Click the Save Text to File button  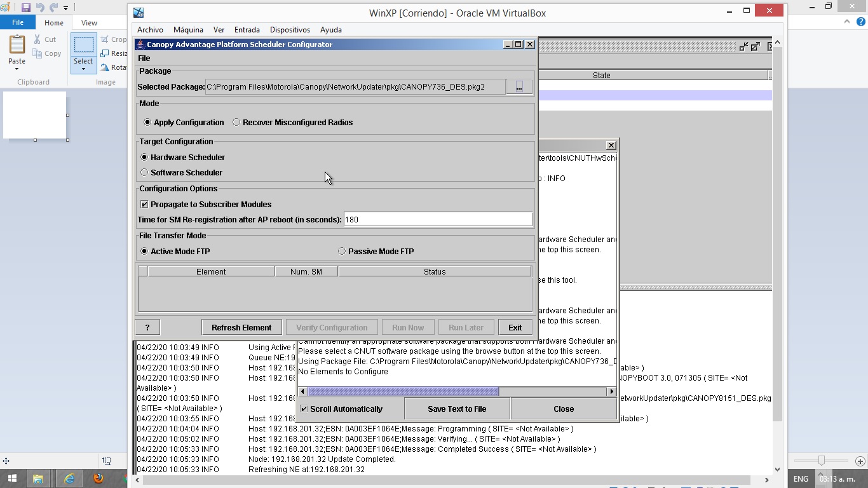click(x=457, y=409)
